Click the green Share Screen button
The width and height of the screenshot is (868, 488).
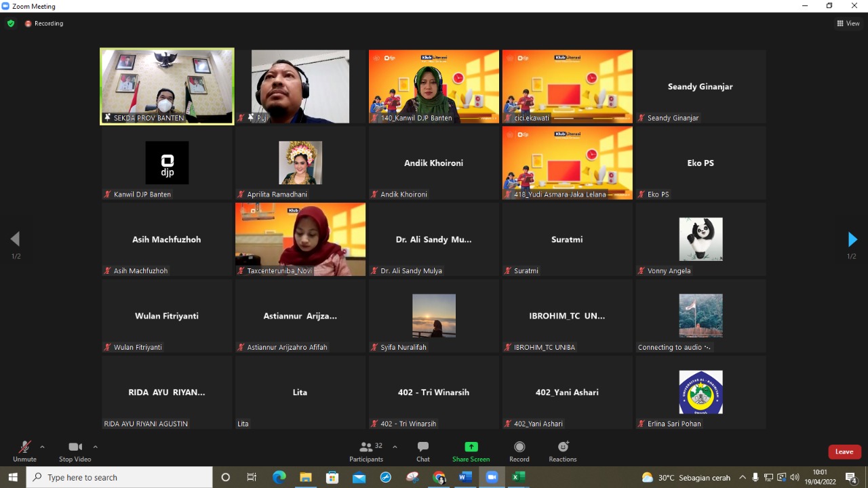coord(471,450)
